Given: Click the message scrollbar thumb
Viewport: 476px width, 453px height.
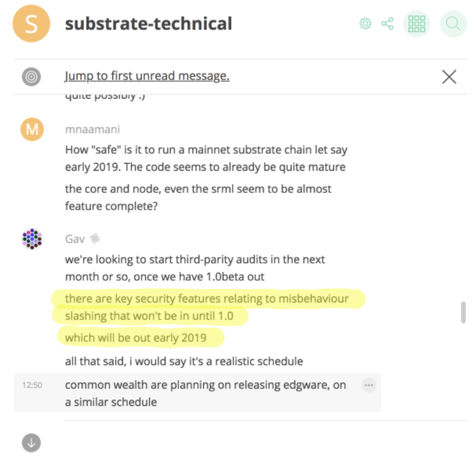Looking at the screenshot, I should pyautogui.click(x=463, y=312).
